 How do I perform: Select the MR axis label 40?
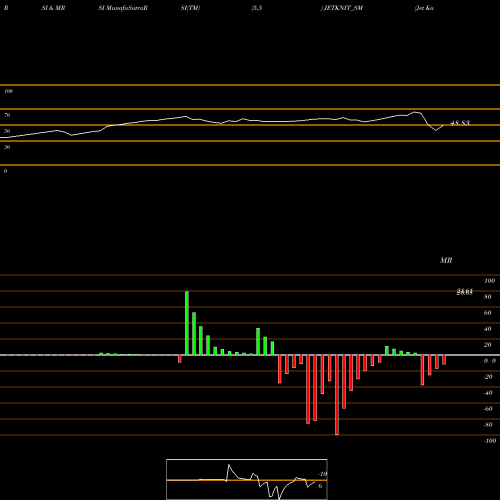[488, 329]
